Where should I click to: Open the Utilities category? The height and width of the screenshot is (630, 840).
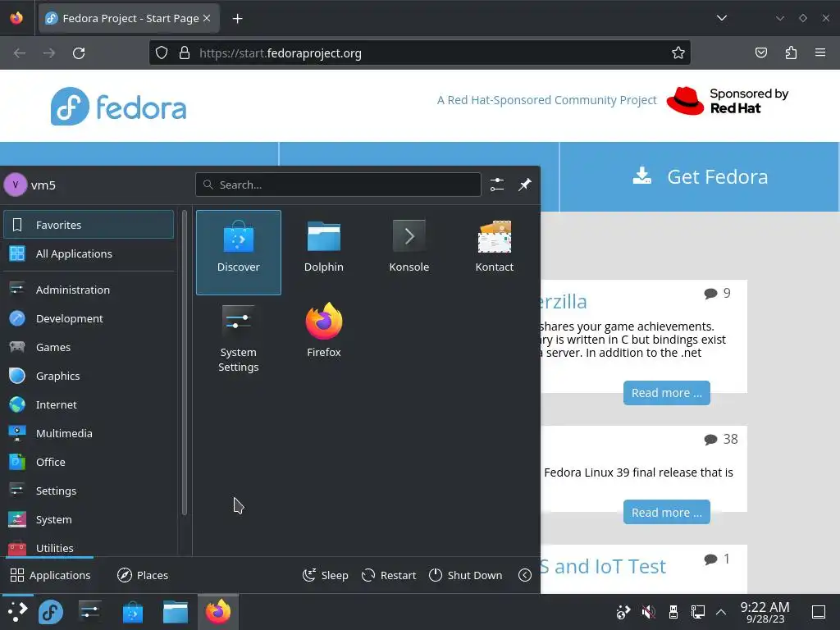(x=89, y=547)
